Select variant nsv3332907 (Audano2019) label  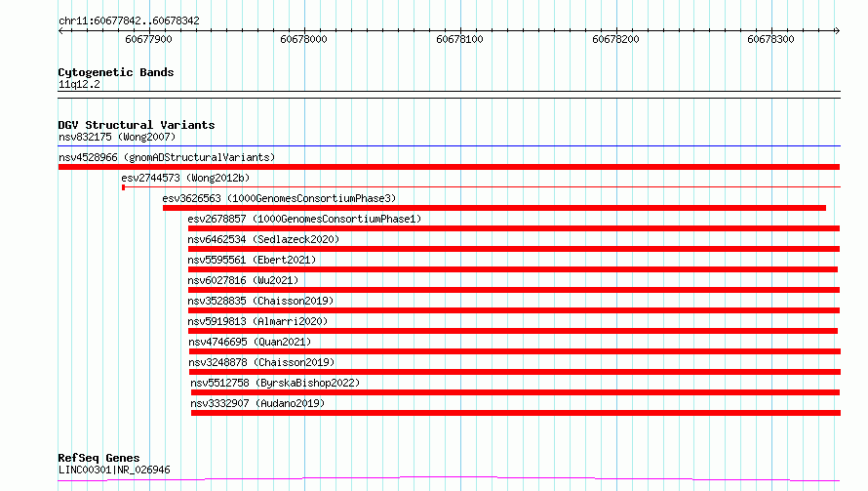(x=257, y=403)
